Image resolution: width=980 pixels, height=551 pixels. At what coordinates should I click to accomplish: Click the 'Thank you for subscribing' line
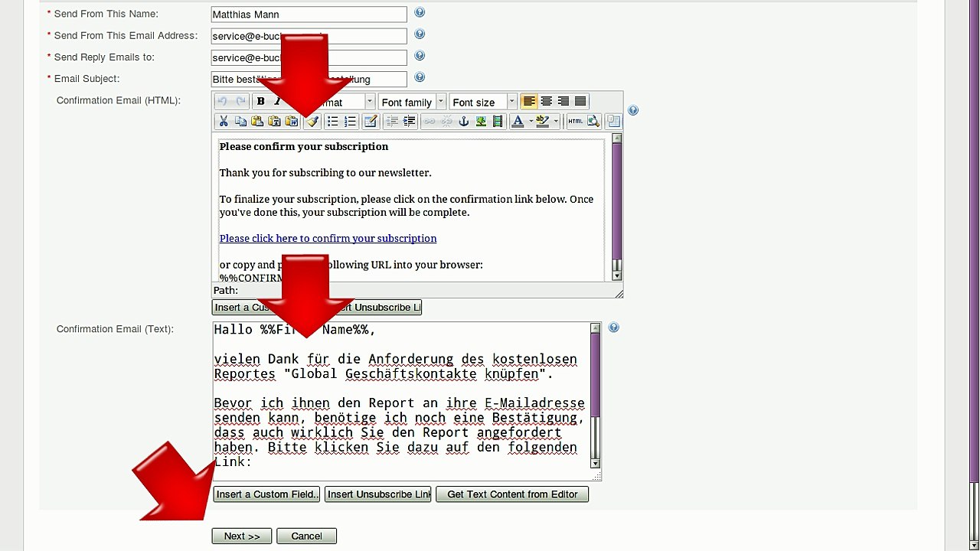325,173
